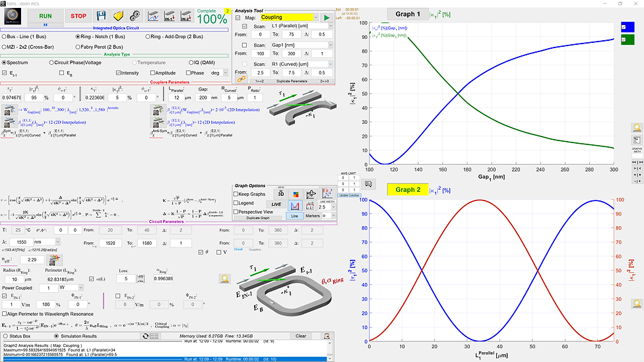Click the RUN button
The height and width of the screenshot is (362, 644).
[46, 16]
